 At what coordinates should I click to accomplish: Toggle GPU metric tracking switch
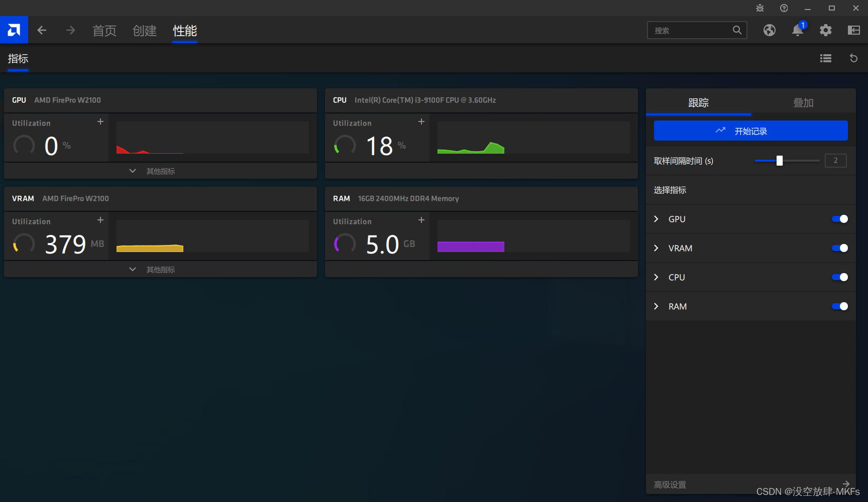click(x=840, y=219)
